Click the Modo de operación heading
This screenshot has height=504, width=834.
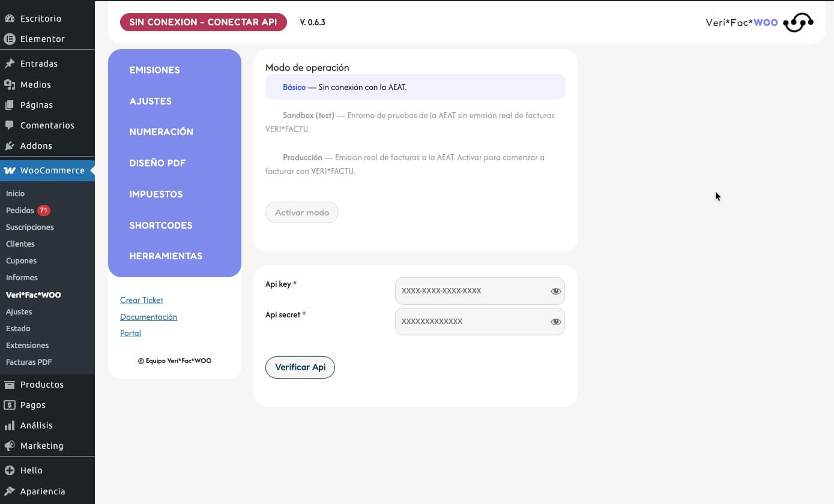(307, 68)
